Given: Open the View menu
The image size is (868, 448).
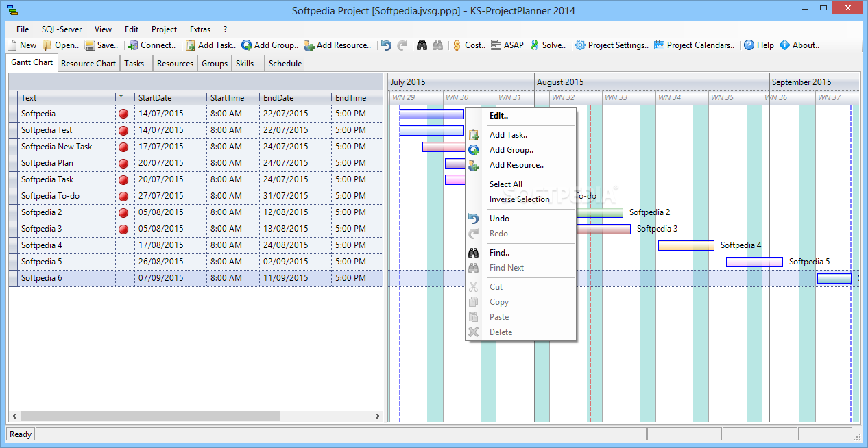Looking at the screenshot, I should 103,29.
